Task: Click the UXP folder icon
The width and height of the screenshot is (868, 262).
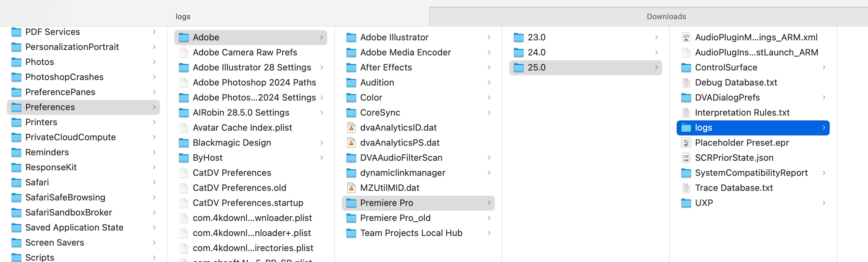Action: [x=686, y=203]
